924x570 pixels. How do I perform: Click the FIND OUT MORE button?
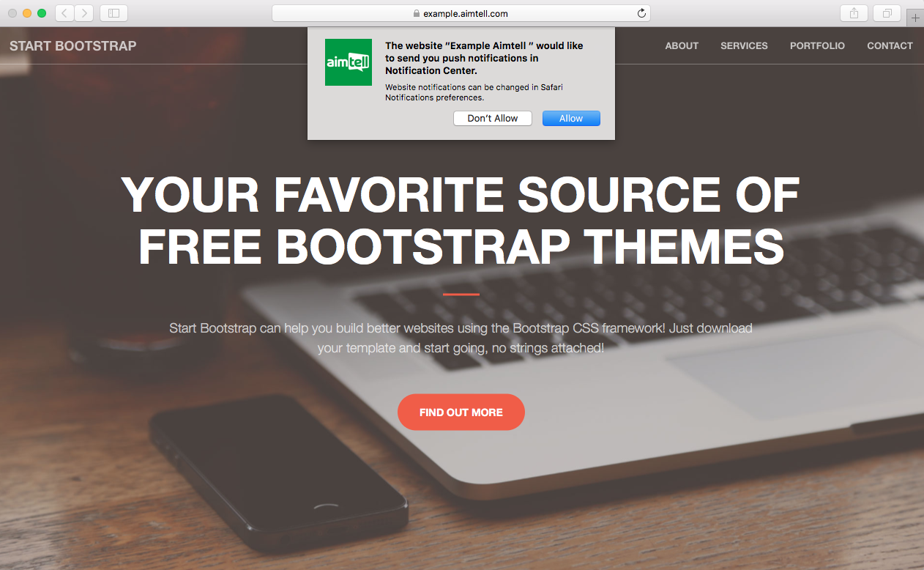[x=461, y=412]
